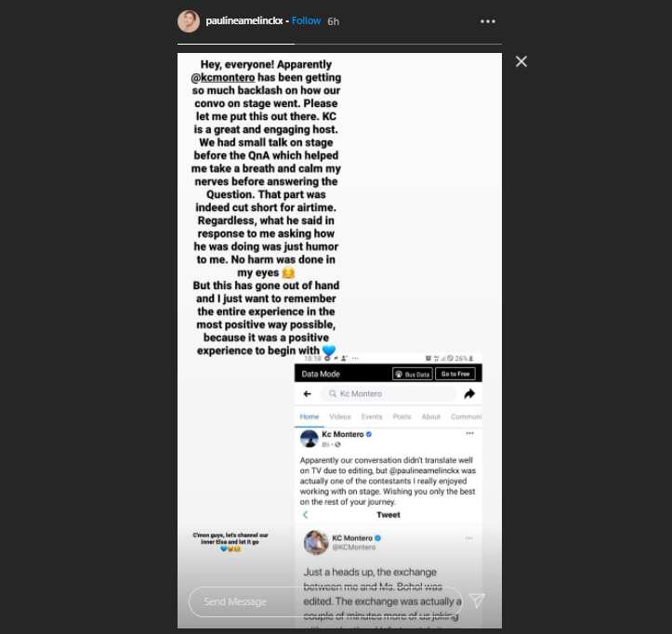Click the story progress bar
The image size is (672, 634).
tap(339, 44)
